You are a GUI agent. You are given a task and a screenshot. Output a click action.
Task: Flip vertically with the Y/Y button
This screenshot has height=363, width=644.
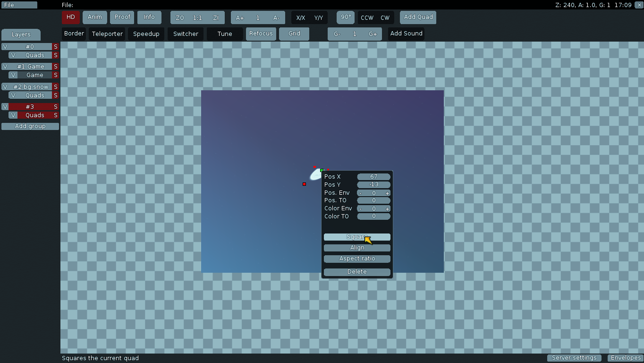319,18
